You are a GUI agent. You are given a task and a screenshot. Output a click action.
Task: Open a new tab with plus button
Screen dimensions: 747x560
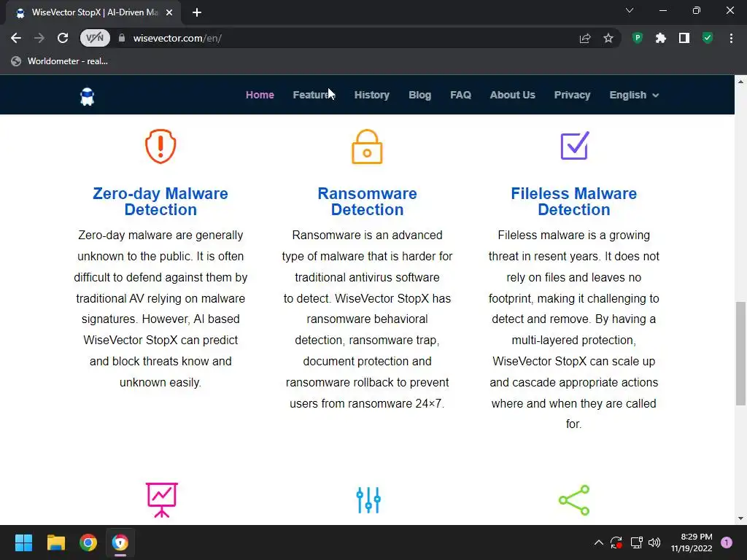pos(197,12)
